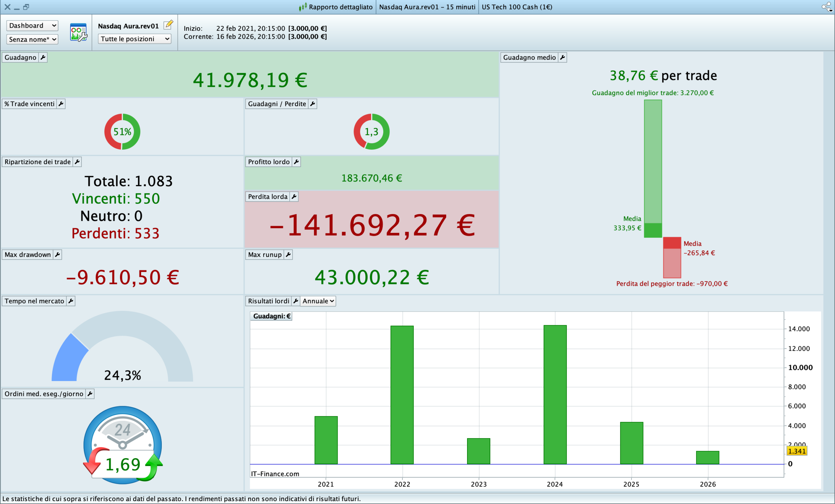Select the Nasdaq Aura.rev01 – 15 minuti tab
The height and width of the screenshot is (504, 835).
point(427,7)
